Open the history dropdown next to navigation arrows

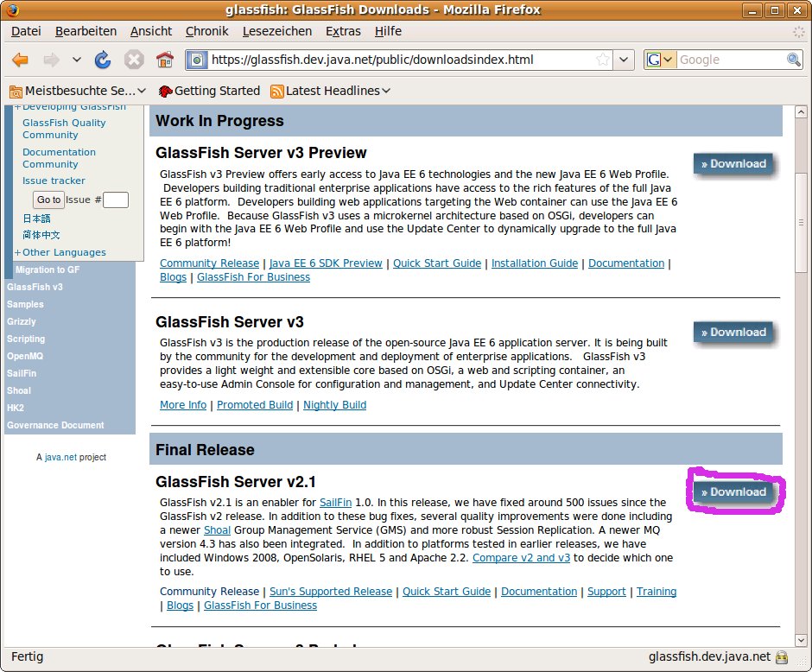(76, 60)
